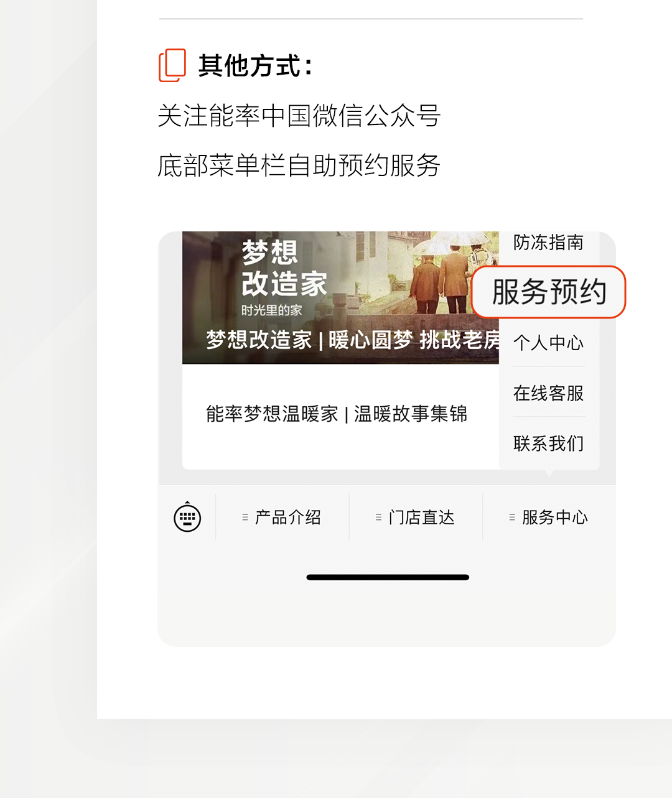Image resolution: width=672 pixels, height=798 pixels.
Task: Open the 服务中心 bottom menu
Action: coord(549,517)
